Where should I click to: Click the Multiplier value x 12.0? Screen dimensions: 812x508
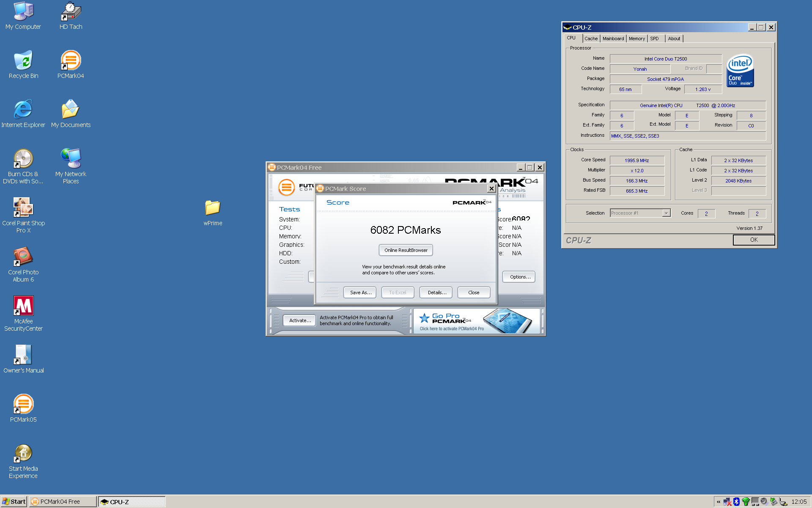point(637,171)
